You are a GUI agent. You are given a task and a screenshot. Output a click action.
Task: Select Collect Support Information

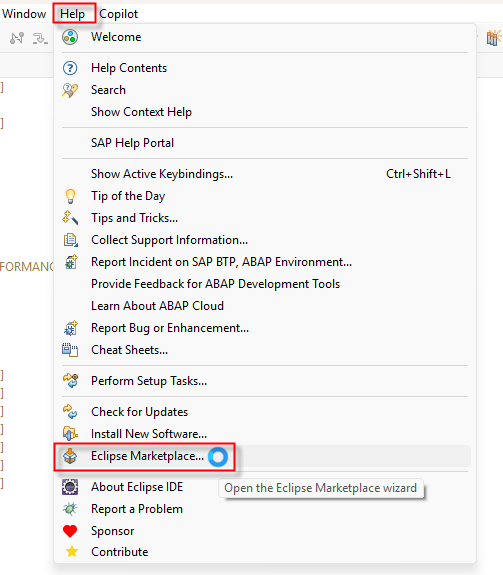click(x=265, y=240)
